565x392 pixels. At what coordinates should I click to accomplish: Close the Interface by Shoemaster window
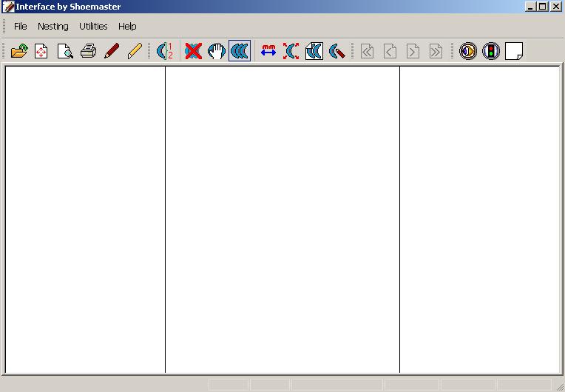click(556, 7)
